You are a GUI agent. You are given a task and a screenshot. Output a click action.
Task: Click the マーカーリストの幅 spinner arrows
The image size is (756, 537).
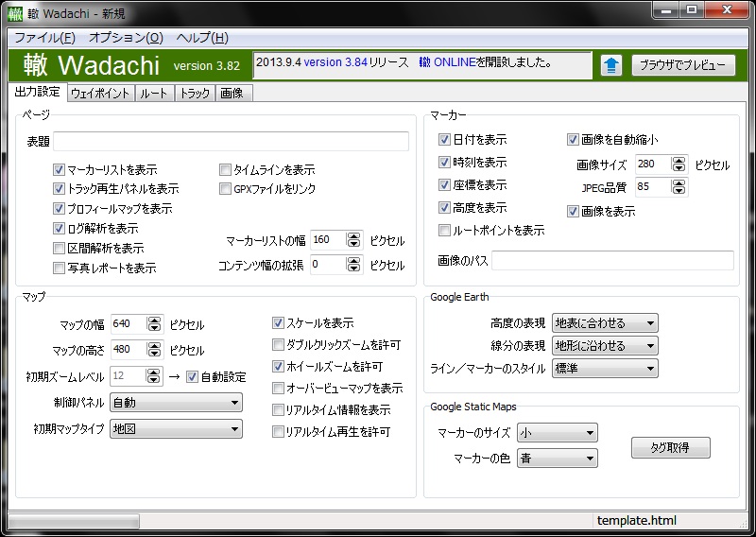pyautogui.click(x=353, y=240)
